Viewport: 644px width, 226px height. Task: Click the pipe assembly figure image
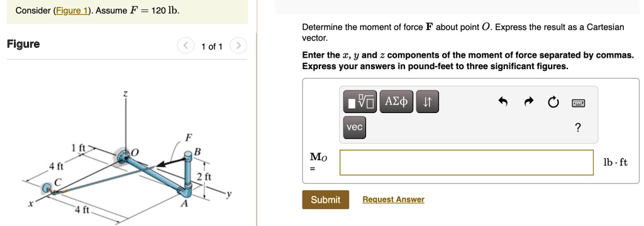coord(126,158)
